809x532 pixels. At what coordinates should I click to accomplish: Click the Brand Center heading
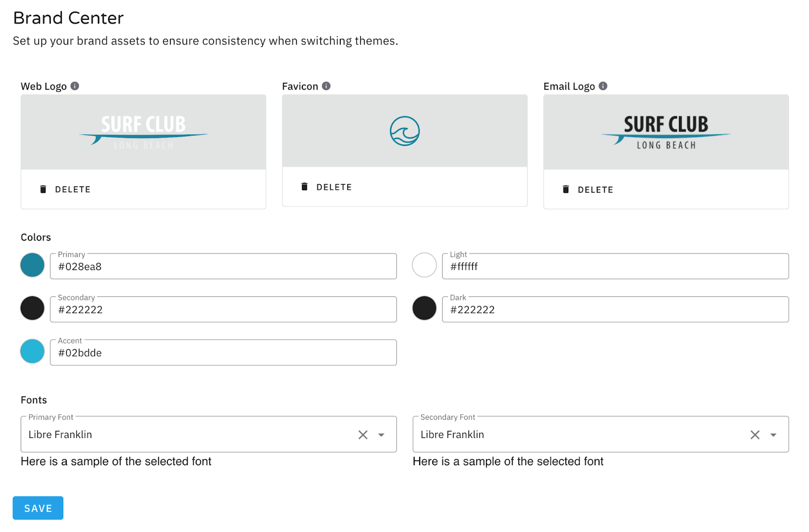pyautogui.click(x=68, y=18)
